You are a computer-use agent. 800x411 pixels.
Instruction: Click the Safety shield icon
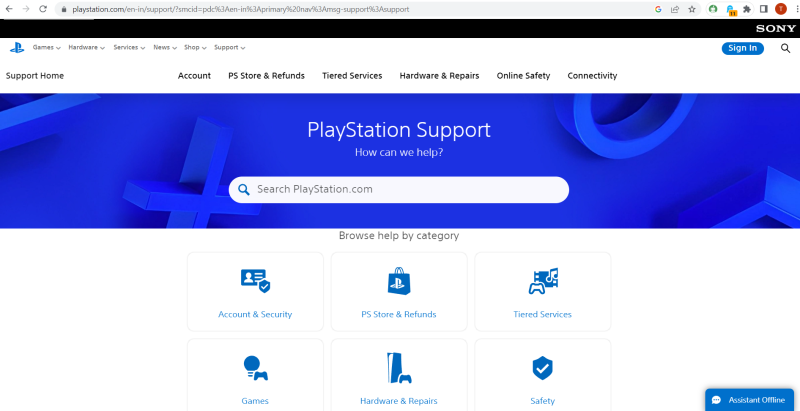pyautogui.click(x=542, y=368)
